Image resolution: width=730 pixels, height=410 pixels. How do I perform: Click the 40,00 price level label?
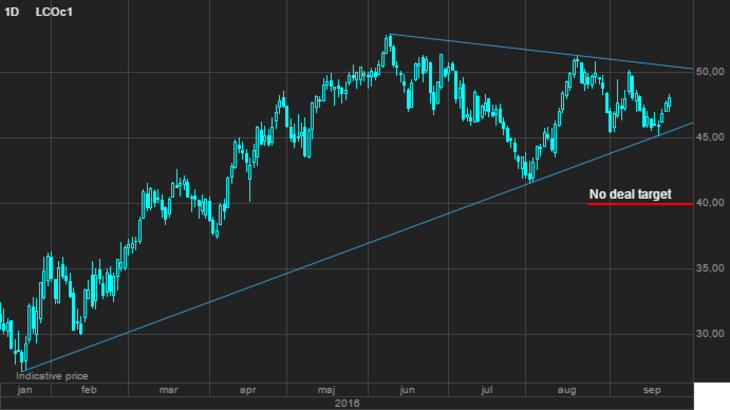point(711,203)
